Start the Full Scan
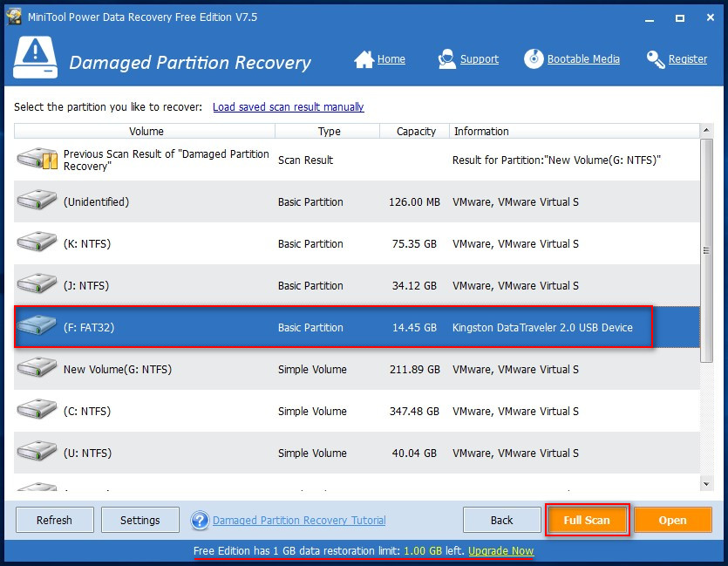Screen dimensions: 728x566 click(x=587, y=520)
